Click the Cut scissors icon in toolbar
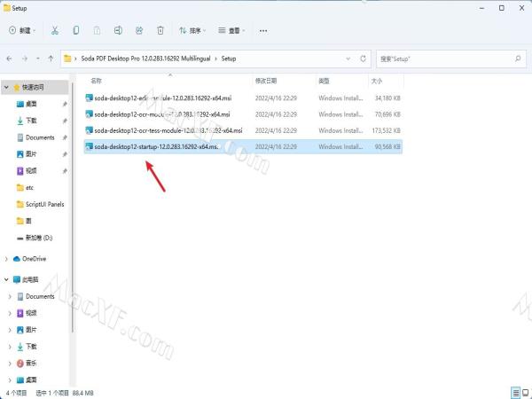The height and width of the screenshot is (399, 532). click(x=55, y=30)
